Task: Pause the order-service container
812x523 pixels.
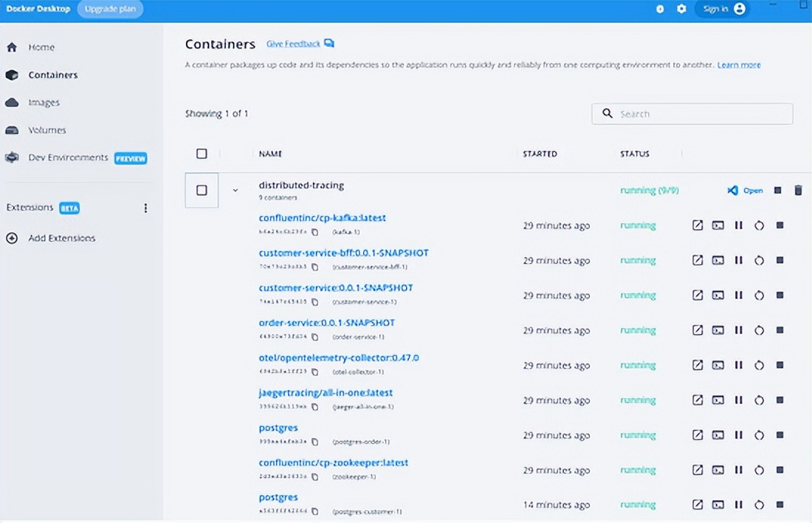Action: (738, 330)
